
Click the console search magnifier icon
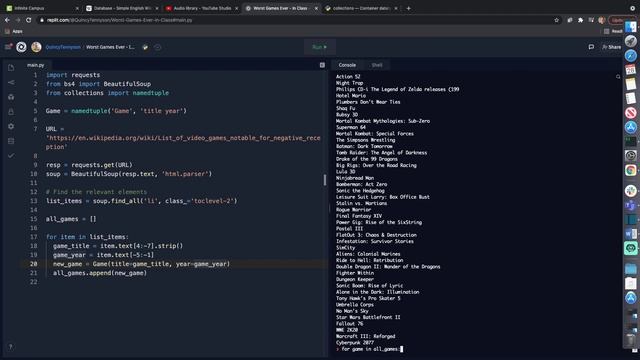[618, 76]
